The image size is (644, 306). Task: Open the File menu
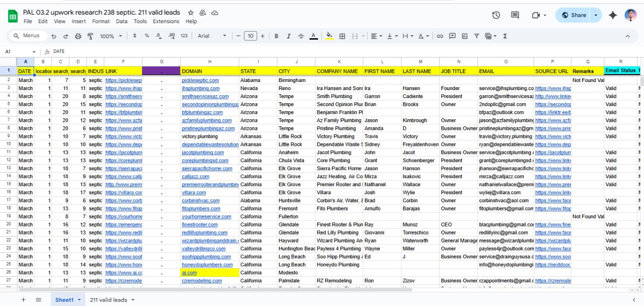tap(28, 21)
